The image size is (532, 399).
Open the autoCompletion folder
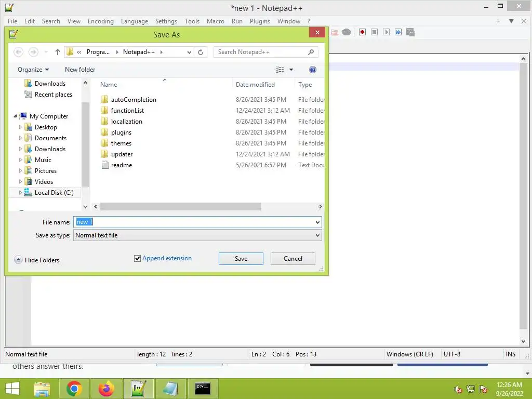(134, 99)
